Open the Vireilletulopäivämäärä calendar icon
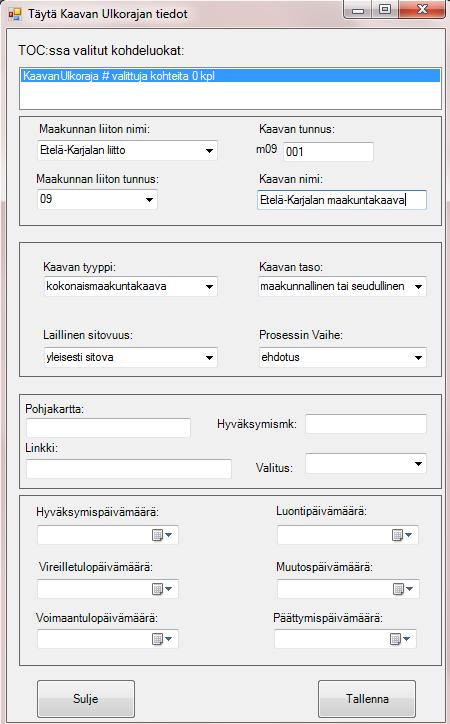This screenshot has height=724, width=450. [162, 589]
